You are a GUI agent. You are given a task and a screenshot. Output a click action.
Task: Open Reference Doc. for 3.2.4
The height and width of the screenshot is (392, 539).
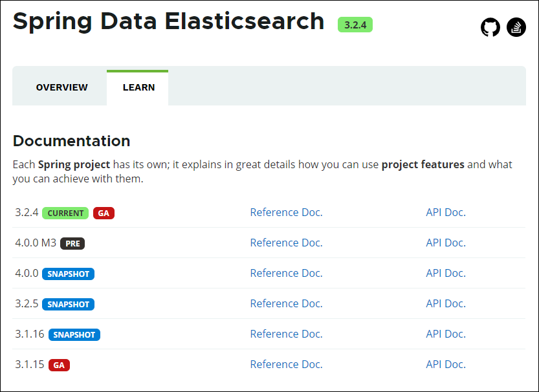pos(287,212)
